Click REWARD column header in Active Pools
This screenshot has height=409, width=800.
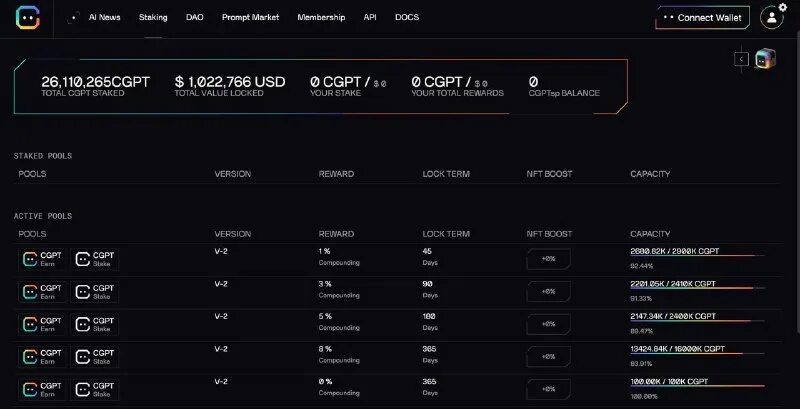click(336, 234)
